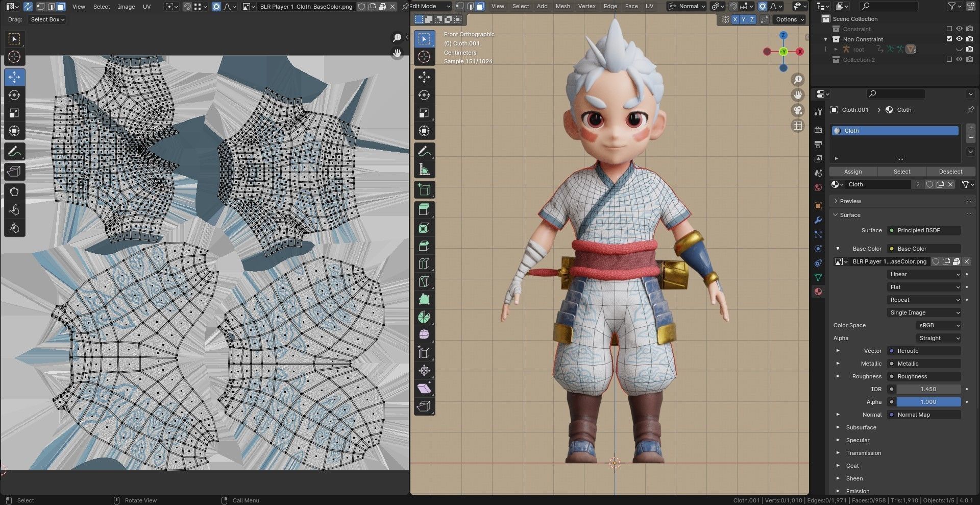Open the Vertex menu
The width and height of the screenshot is (980, 505).
click(586, 6)
